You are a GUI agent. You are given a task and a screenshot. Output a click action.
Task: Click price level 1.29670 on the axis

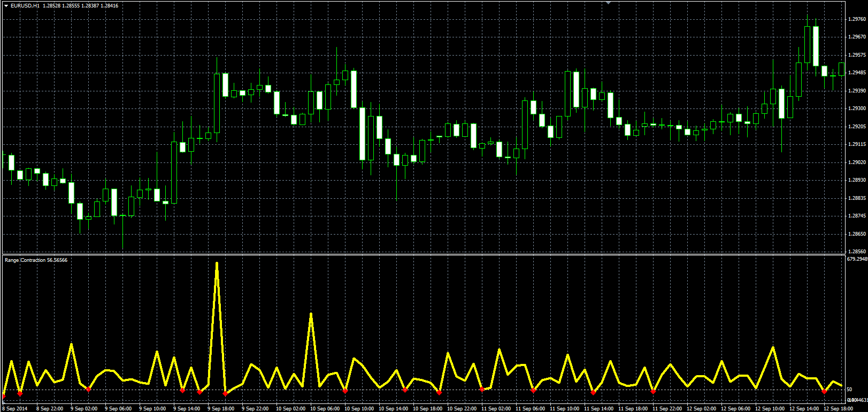(x=857, y=37)
